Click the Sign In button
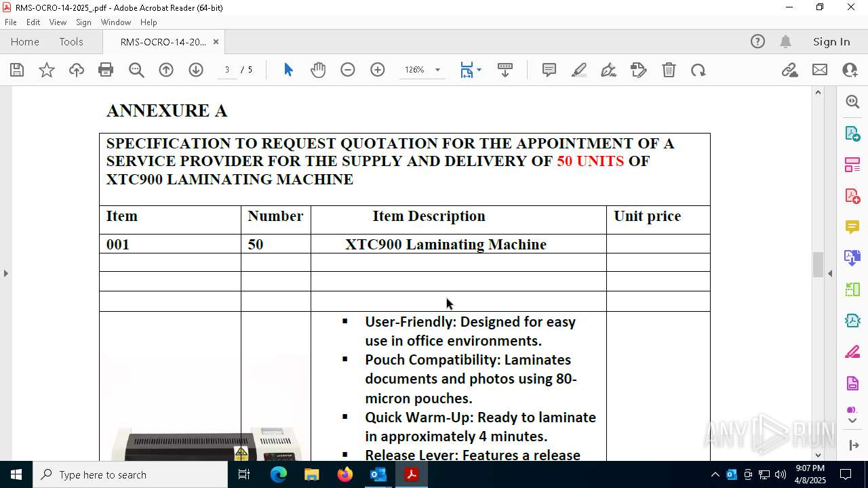868x488 pixels. click(831, 42)
